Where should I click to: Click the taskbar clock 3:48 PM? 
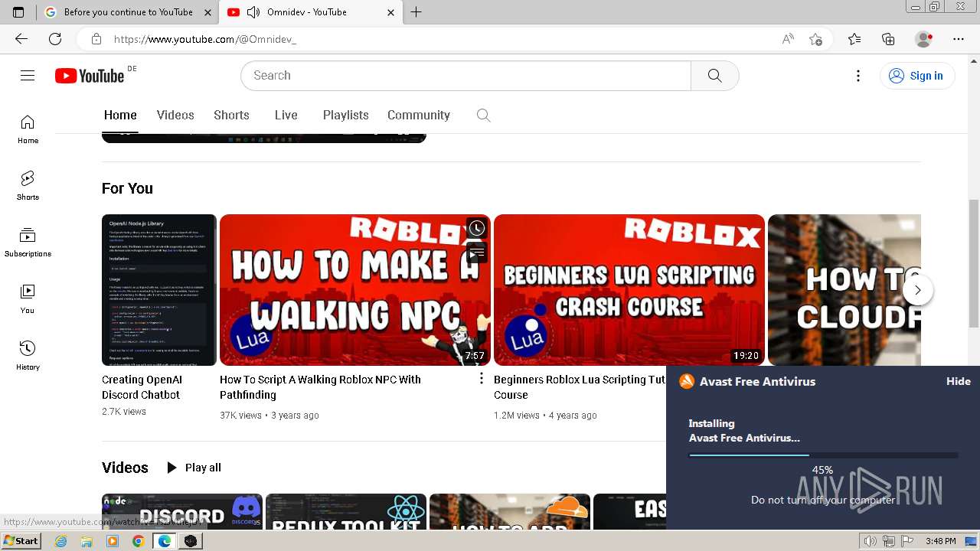pyautogui.click(x=940, y=541)
